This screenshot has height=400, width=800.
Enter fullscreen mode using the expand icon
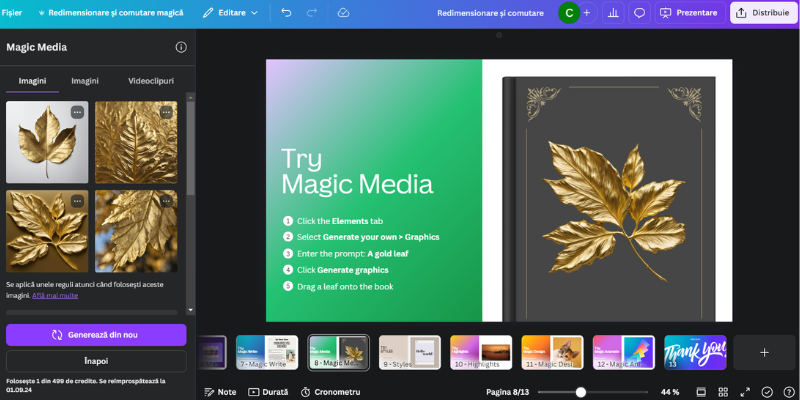(744, 392)
